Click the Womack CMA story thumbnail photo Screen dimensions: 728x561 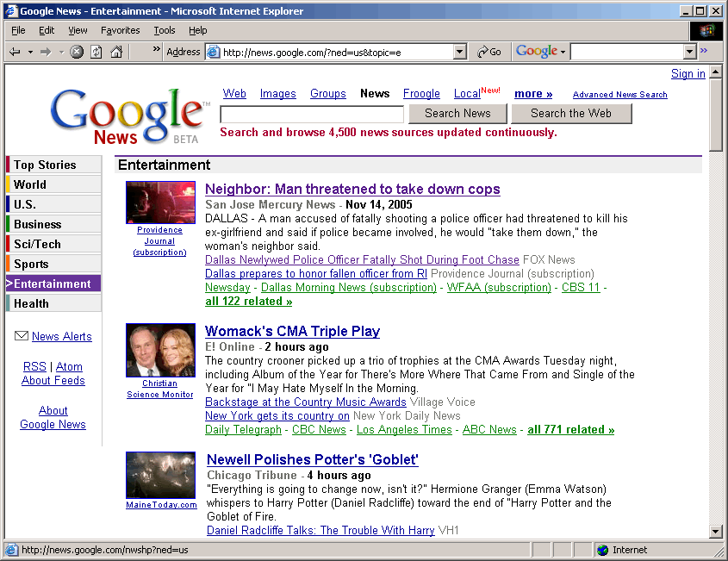160,350
